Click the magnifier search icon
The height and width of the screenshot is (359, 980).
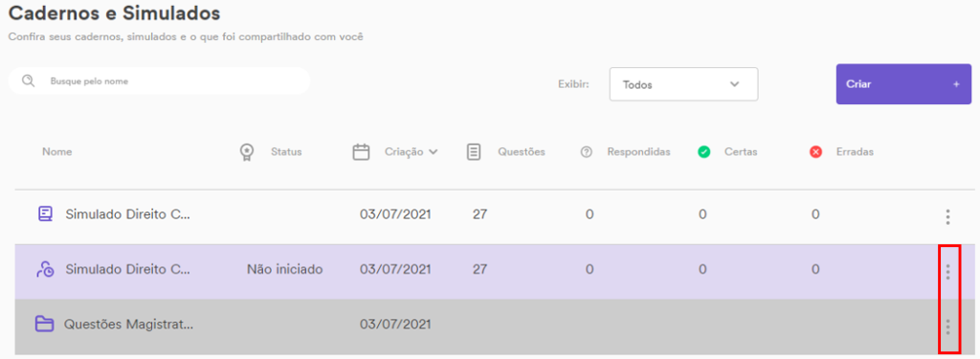[28, 81]
